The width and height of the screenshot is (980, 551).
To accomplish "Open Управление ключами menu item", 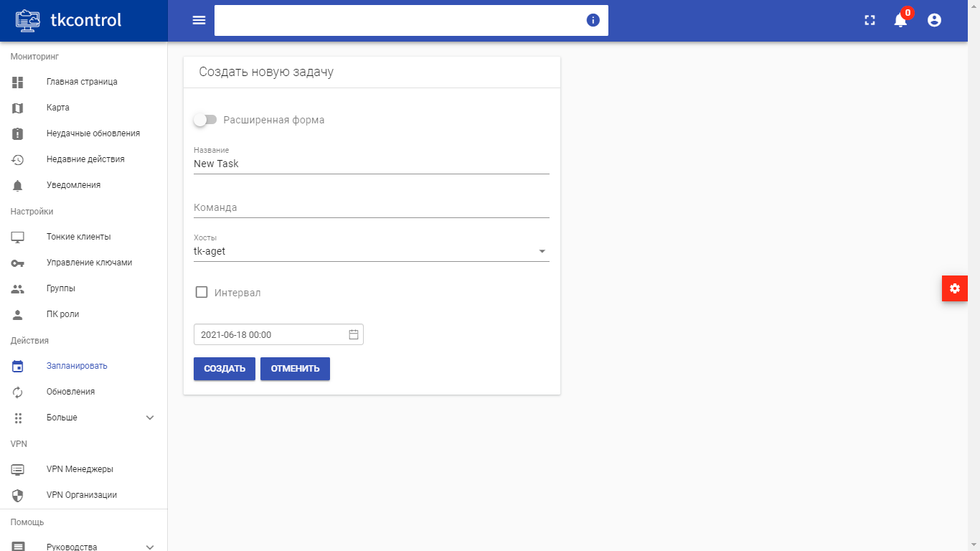I will [89, 263].
